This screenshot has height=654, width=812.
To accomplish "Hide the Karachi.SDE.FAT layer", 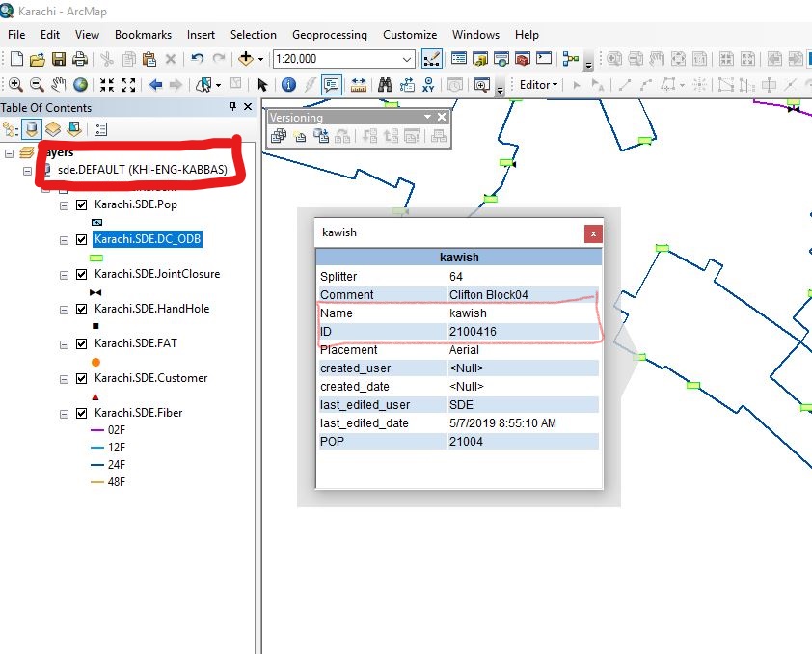I will (x=81, y=343).
